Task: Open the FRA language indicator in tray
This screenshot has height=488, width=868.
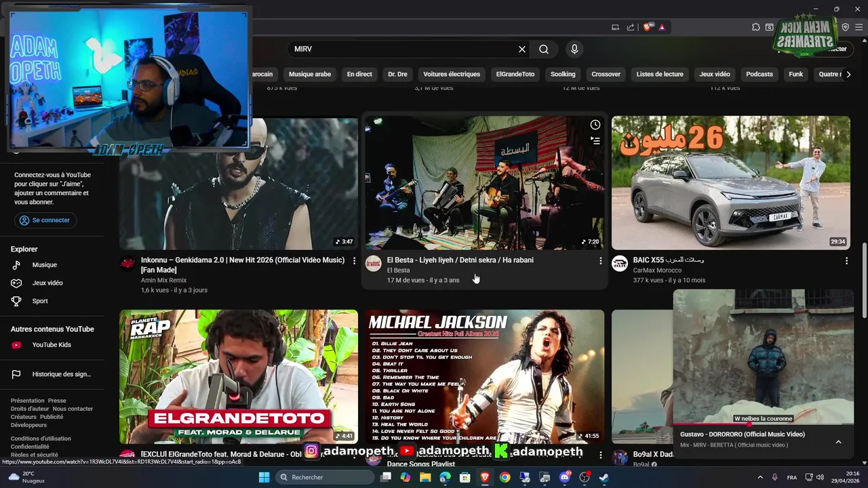Action: coord(792,478)
